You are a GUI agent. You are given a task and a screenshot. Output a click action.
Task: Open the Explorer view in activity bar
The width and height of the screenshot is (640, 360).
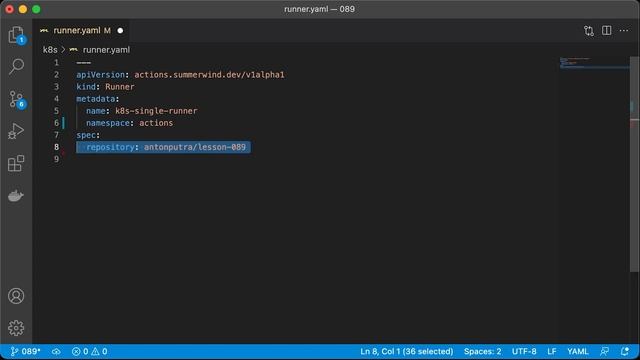[16, 35]
